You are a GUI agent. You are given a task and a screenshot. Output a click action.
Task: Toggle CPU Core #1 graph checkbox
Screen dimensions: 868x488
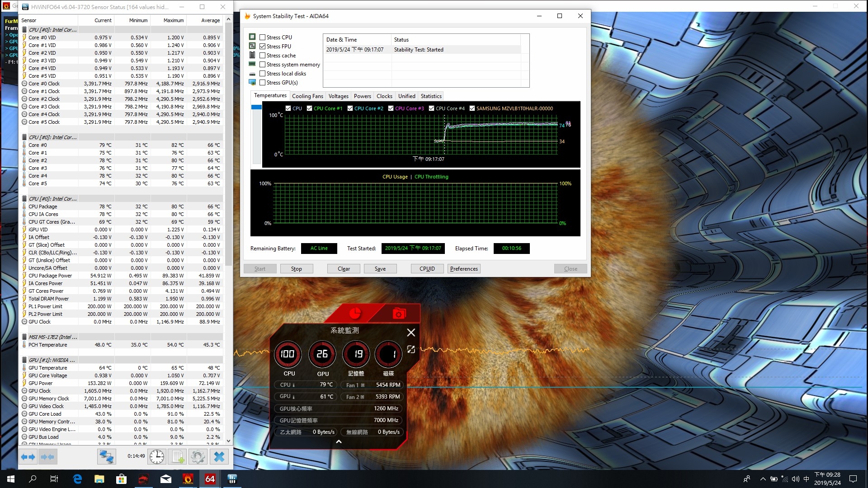point(309,108)
